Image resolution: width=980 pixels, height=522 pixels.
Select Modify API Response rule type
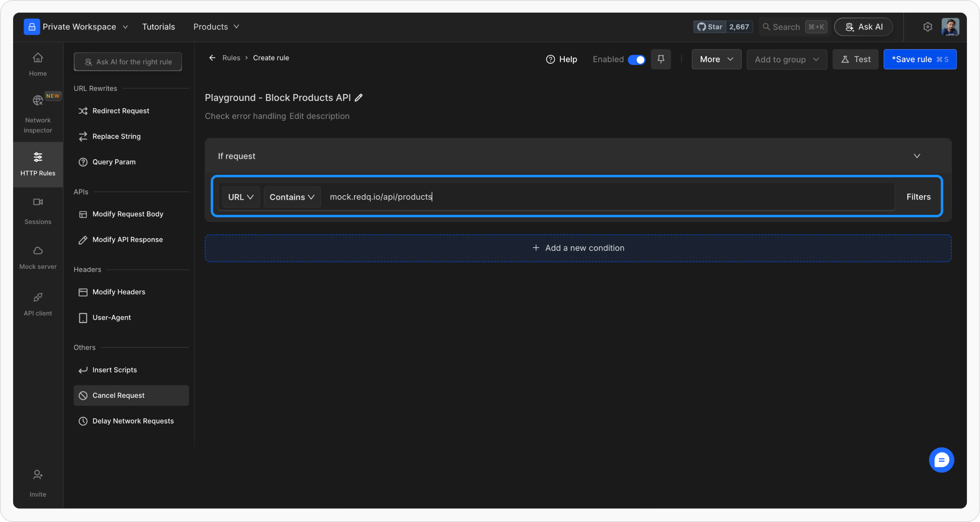point(127,240)
